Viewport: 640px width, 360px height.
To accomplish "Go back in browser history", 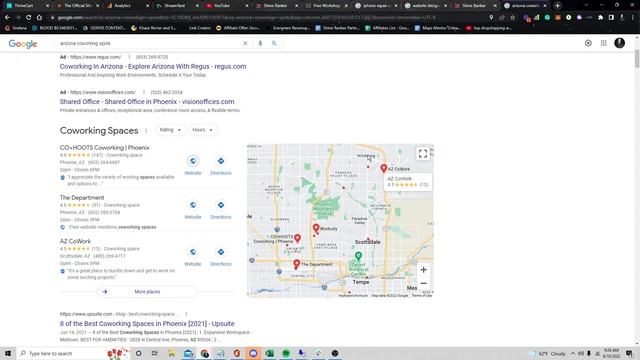I will (x=7, y=18).
